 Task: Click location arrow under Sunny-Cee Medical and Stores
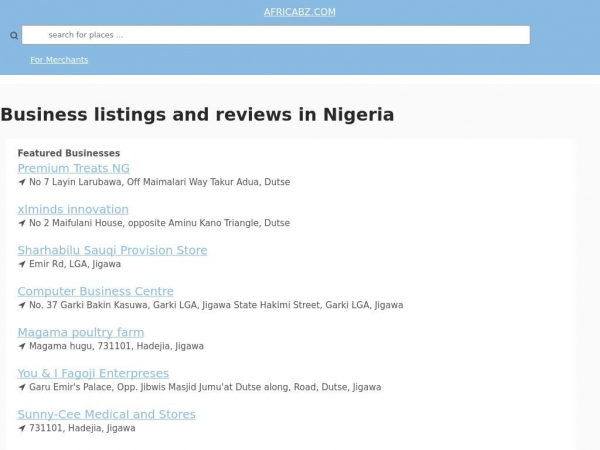tap(22, 429)
